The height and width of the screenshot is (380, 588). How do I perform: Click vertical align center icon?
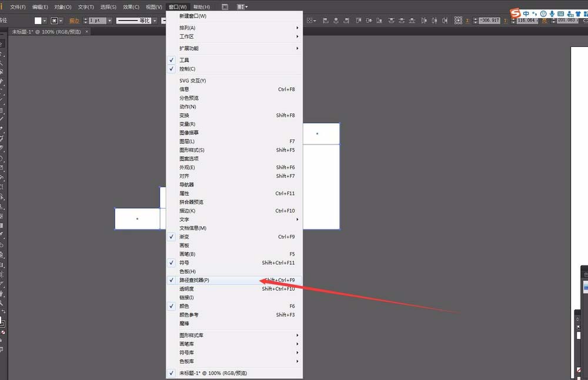(369, 21)
